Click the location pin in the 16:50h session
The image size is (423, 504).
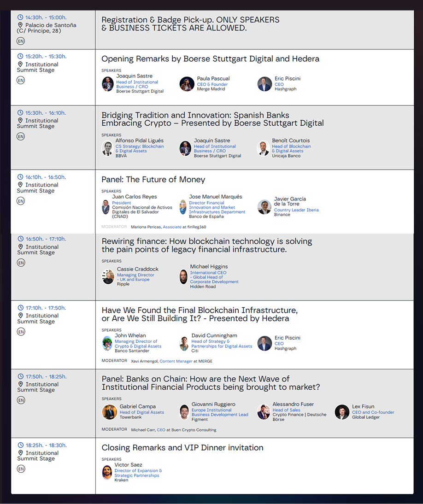[x=21, y=247]
